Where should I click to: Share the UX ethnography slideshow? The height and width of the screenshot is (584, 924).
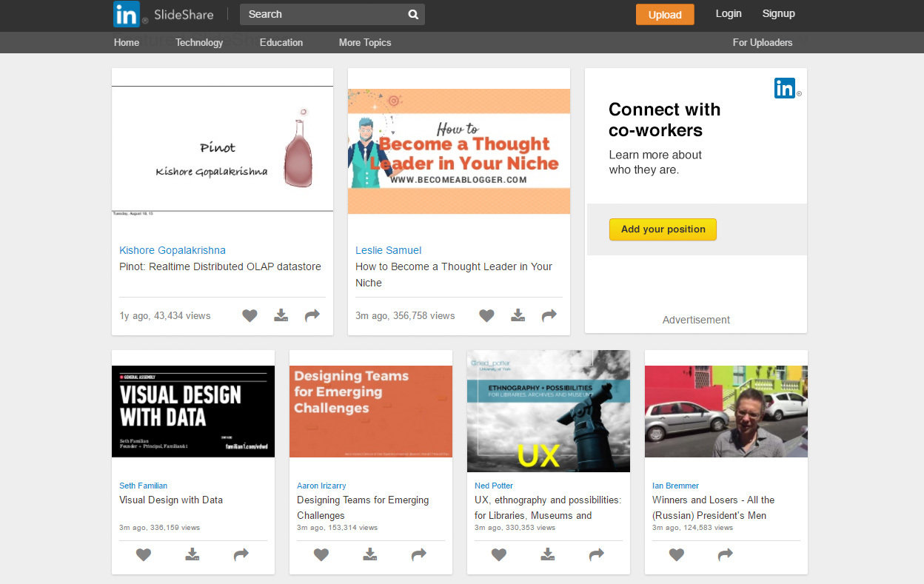[597, 554]
